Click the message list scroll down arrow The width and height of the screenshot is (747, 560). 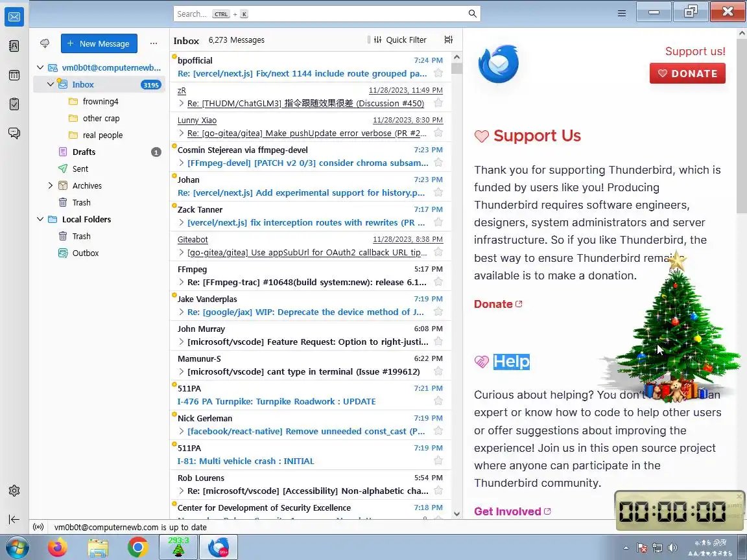point(456,514)
